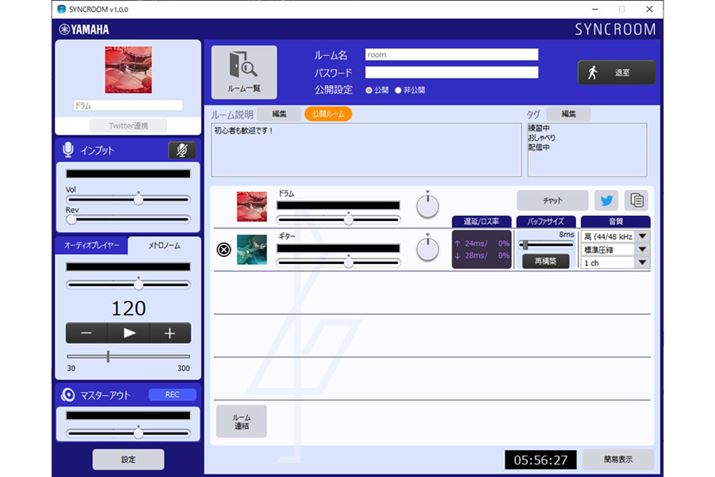
Task: Click the ギター member volume slider
Action: 338,263
